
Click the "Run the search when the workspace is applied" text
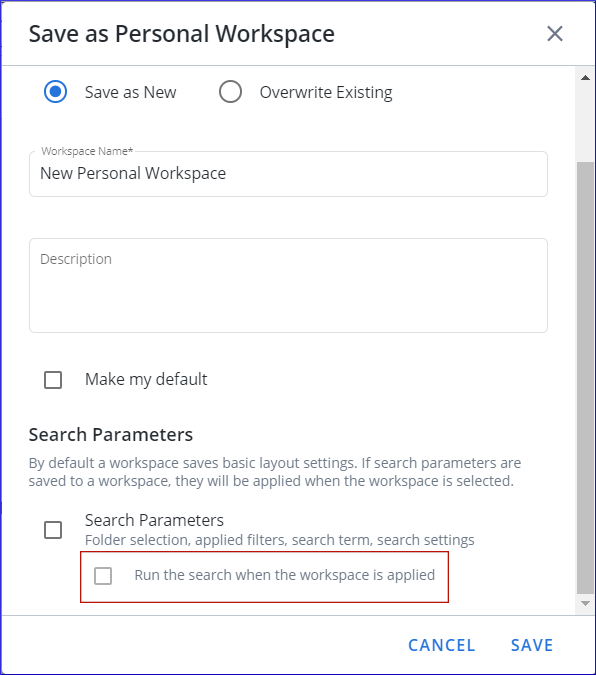(285, 575)
